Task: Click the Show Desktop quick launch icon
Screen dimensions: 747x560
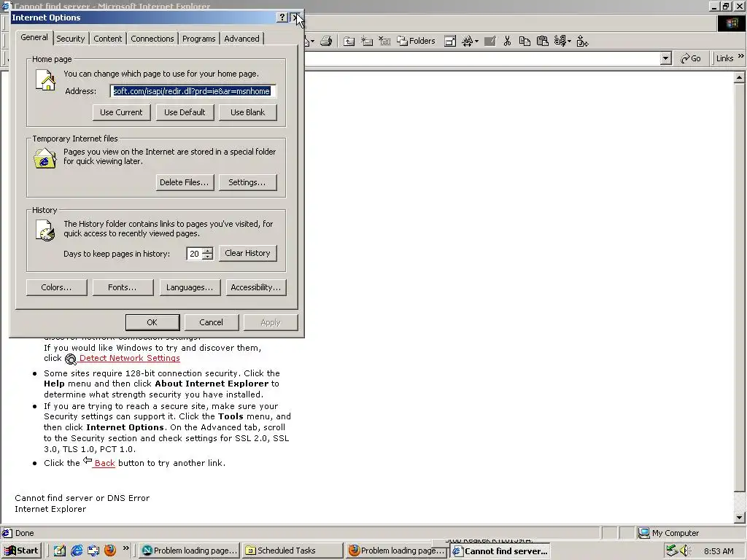Action: (60, 551)
